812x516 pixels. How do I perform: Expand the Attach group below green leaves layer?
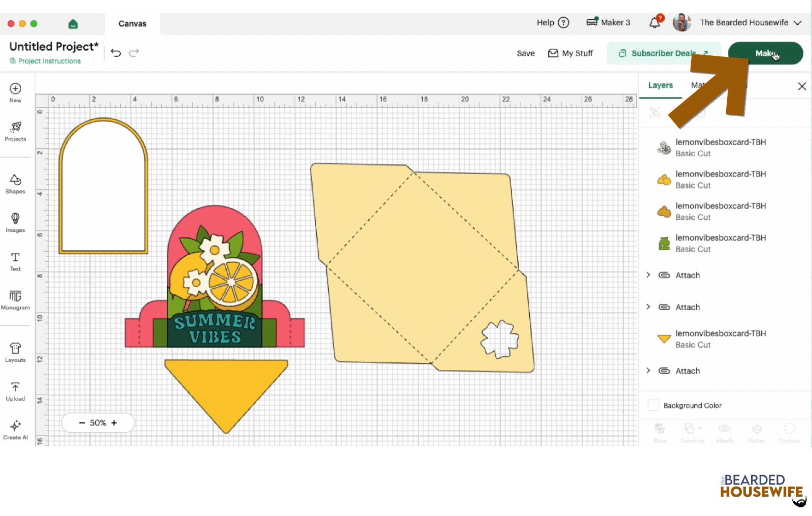click(x=648, y=275)
